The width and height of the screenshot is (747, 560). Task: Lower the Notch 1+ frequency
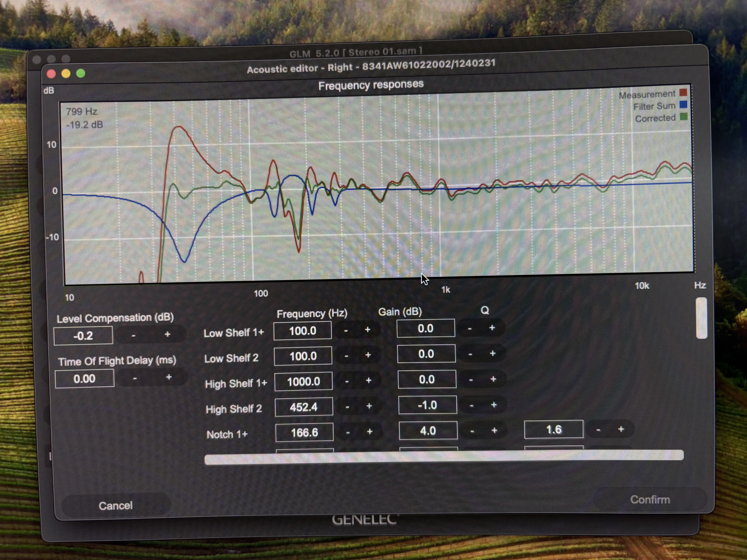[x=348, y=432]
